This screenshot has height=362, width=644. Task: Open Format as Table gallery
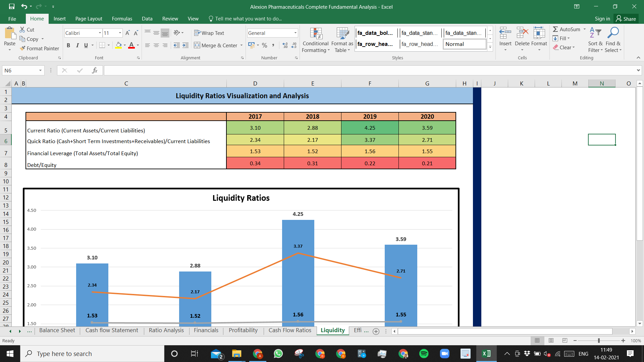[x=342, y=40]
